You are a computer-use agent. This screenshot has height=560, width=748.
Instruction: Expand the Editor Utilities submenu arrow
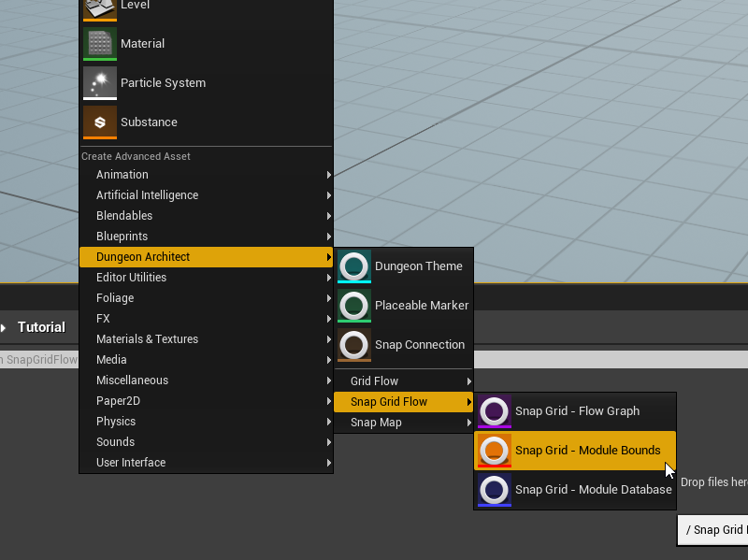coord(329,278)
